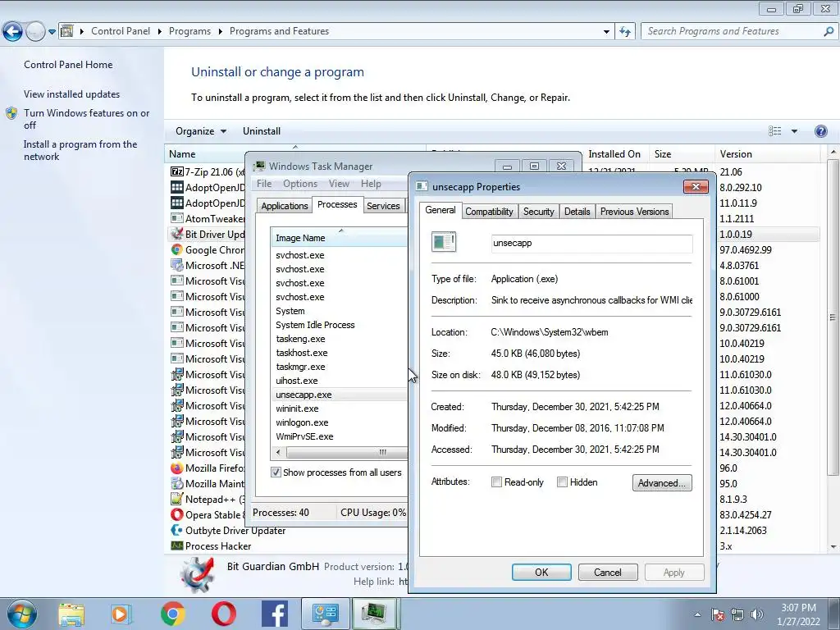
Task: Switch to Task Manager Services tab
Action: pos(383,206)
